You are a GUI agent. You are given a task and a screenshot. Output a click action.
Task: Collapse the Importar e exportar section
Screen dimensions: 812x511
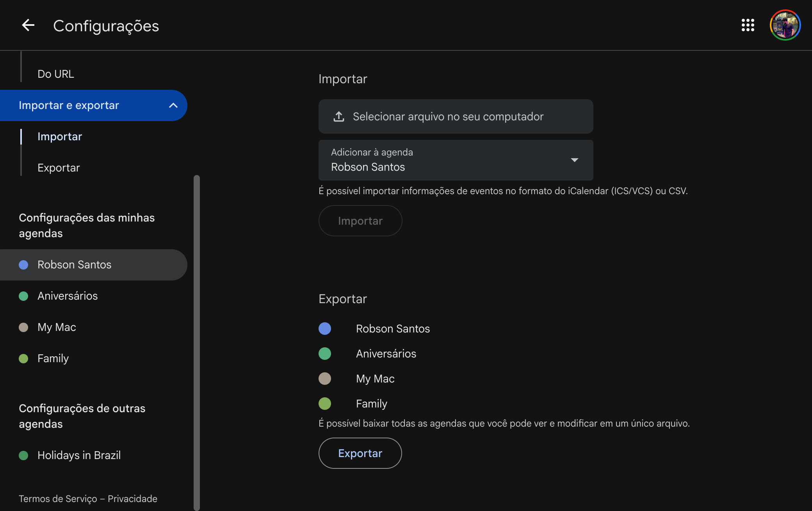pos(173,105)
